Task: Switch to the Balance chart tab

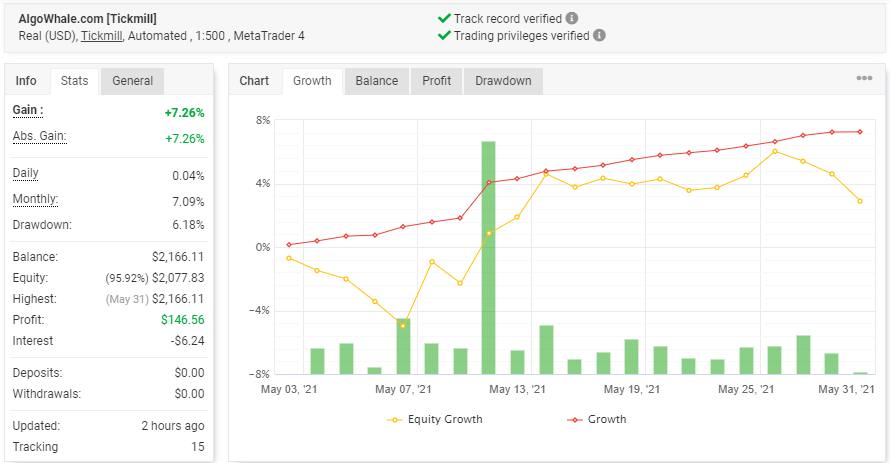Action: pyautogui.click(x=377, y=81)
